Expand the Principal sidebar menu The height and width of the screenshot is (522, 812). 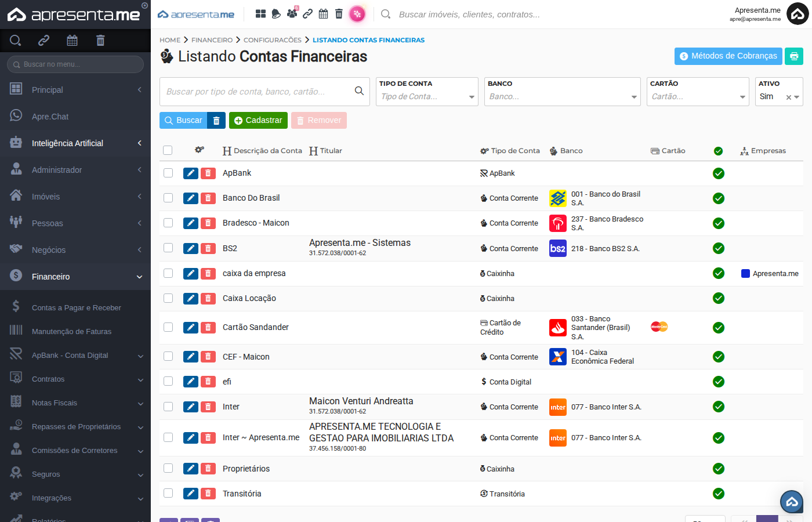(75, 90)
